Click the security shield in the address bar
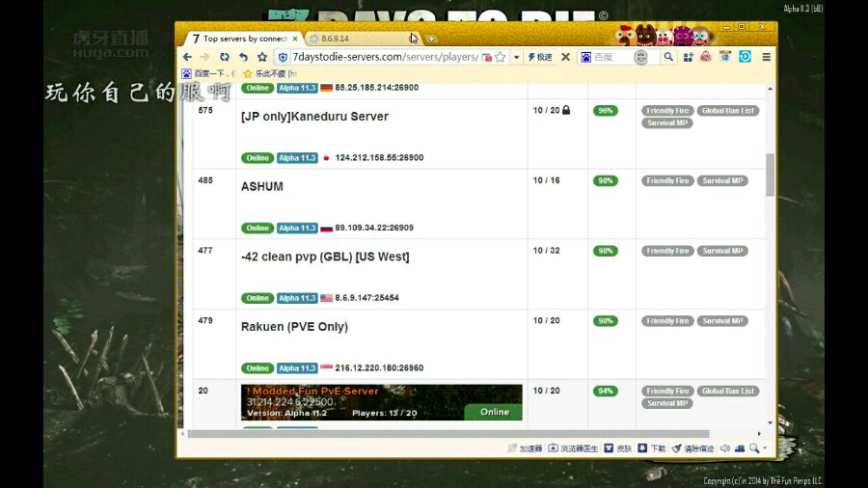This screenshot has height=488, width=868. pos(283,57)
